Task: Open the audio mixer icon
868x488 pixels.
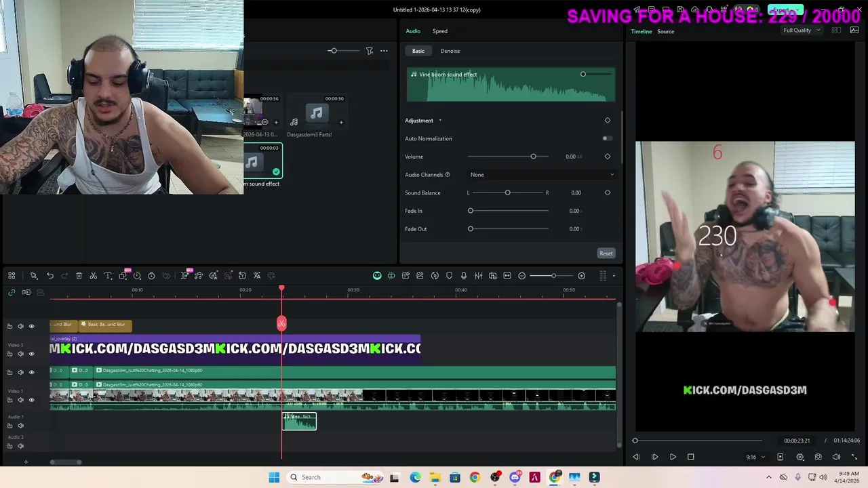Action: (x=478, y=276)
